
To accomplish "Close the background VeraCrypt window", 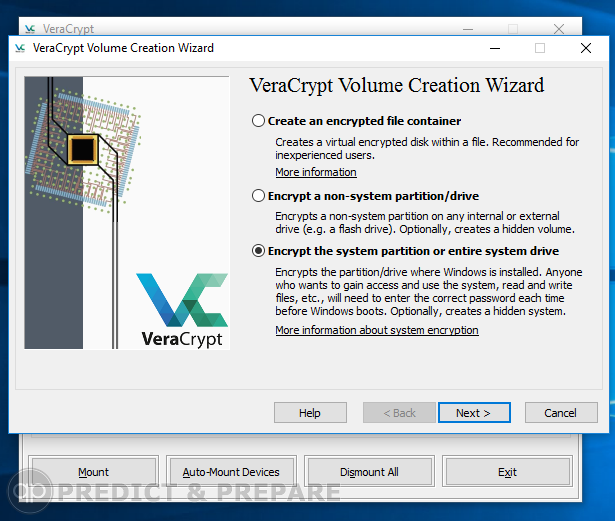I will pos(559,29).
